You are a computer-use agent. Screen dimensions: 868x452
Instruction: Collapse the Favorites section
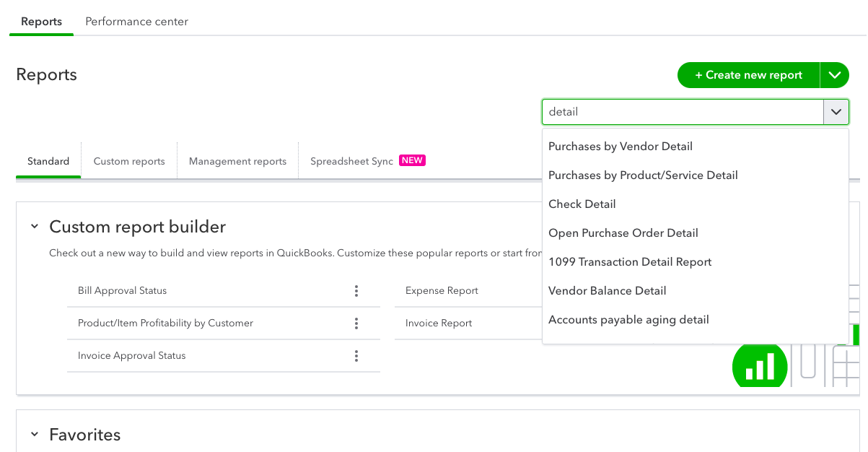point(34,435)
